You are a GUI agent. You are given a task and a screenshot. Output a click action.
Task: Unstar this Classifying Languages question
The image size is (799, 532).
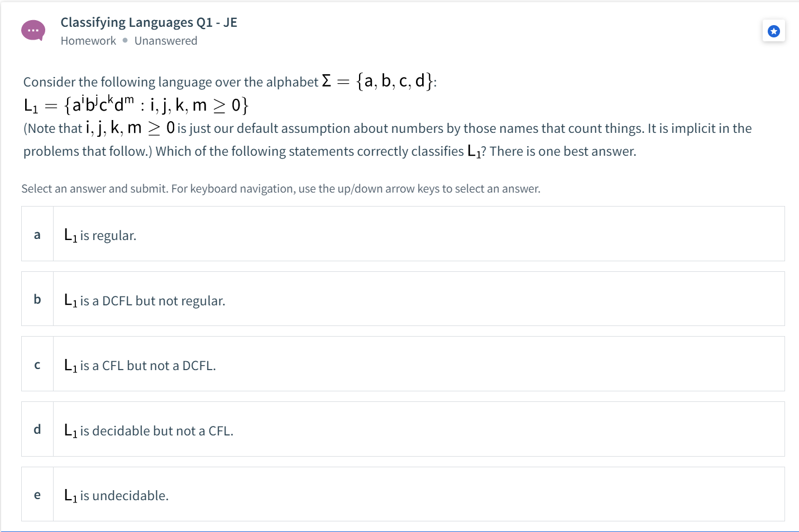click(x=773, y=31)
